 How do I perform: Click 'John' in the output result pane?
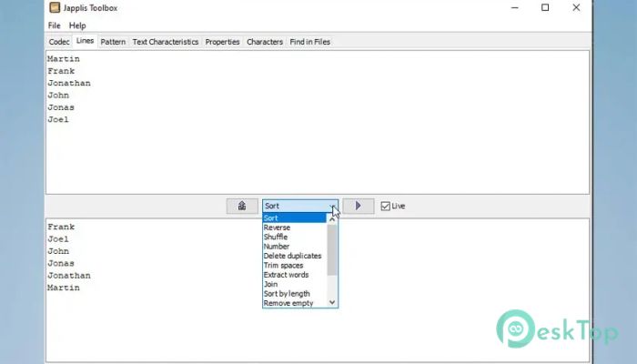click(58, 251)
